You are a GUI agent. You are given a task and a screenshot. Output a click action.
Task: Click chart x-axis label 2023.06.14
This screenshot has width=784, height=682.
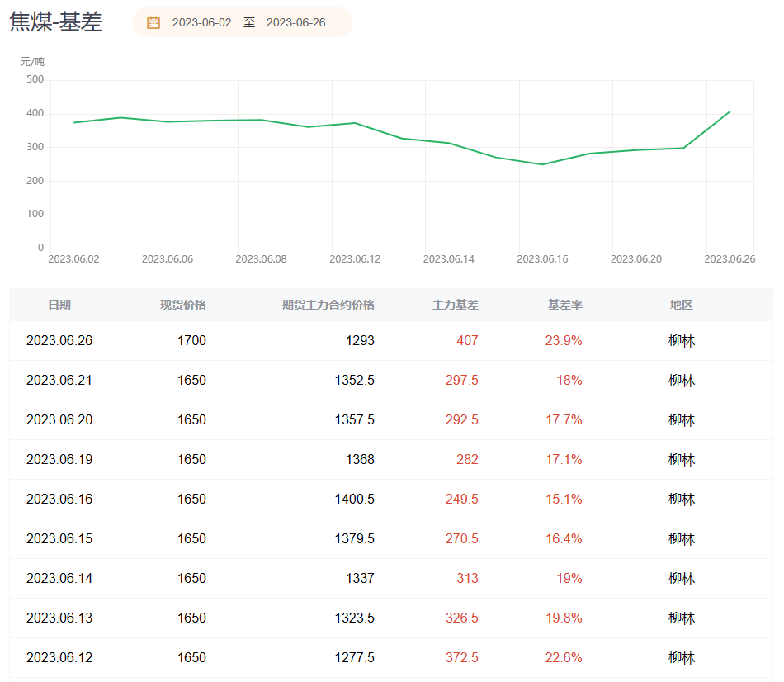448,259
